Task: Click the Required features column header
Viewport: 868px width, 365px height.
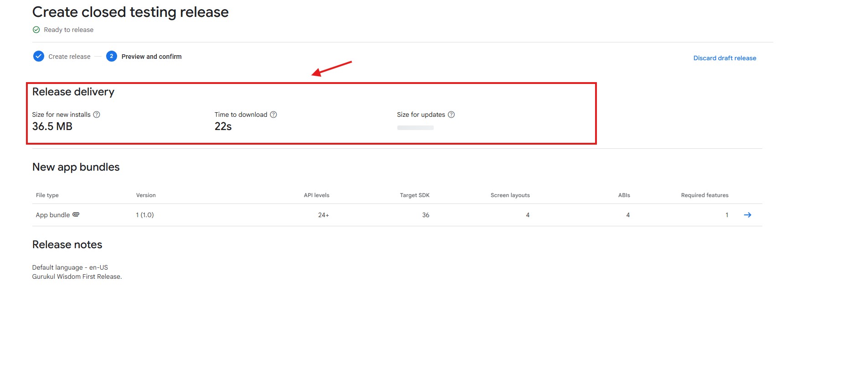Action: pyautogui.click(x=704, y=195)
